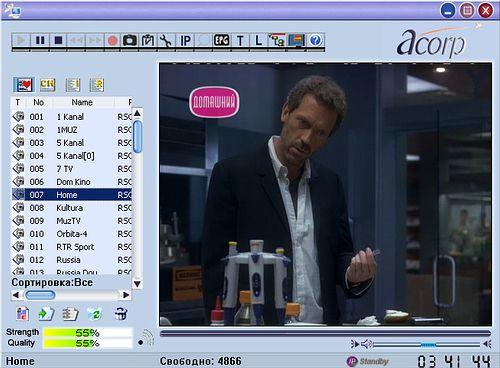The width and height of the screenshot is (500, 368).
Task: Click the horizontal scrollbar thumb under channel list
Action: 40,295
